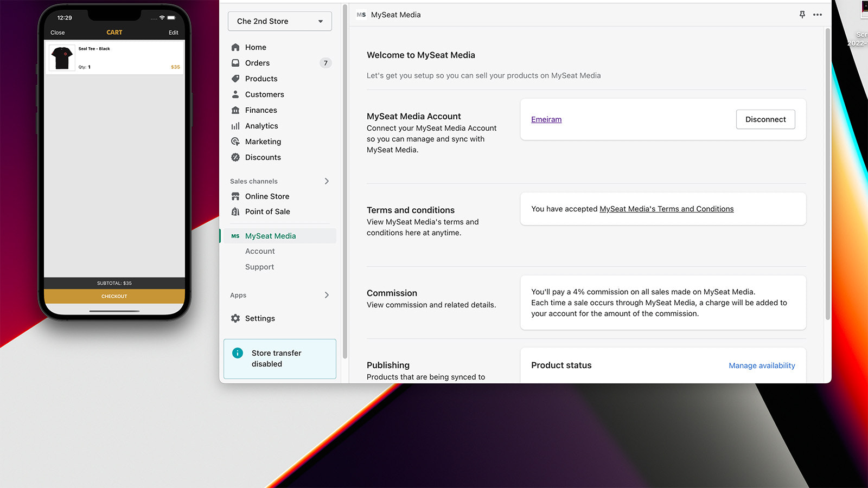Screen dimensions: 868x488
Task: Open the Support sub-item
Action: (x=259, y=267)
